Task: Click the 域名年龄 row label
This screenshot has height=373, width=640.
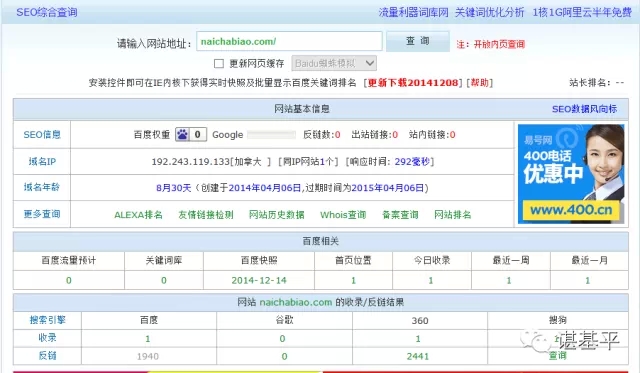Action: (x=42, y=187)
